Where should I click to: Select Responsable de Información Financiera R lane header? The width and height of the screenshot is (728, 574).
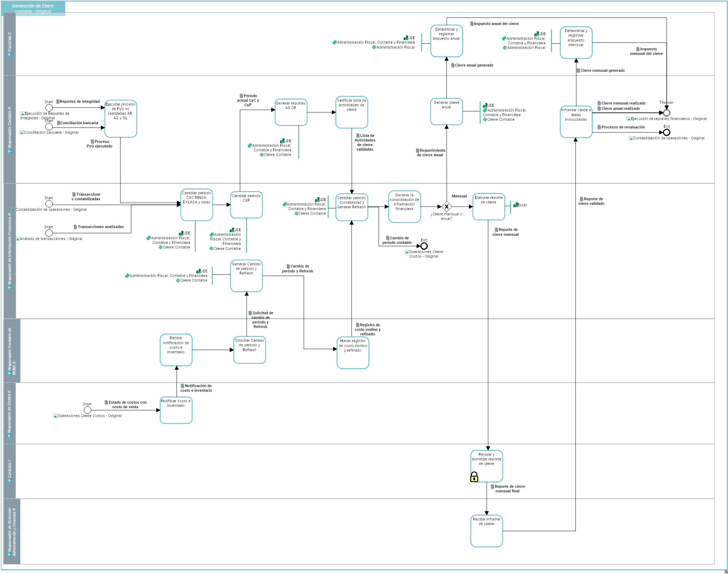(10, 251)
